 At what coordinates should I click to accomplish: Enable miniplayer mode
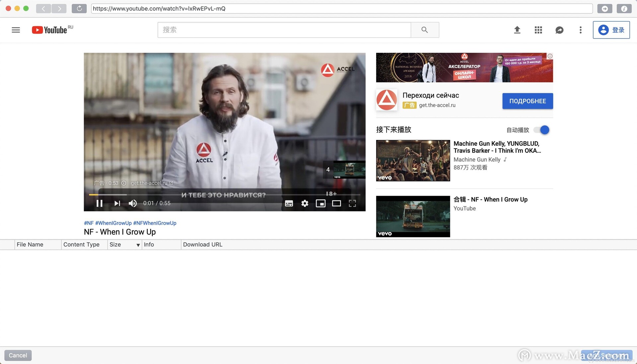320,203
